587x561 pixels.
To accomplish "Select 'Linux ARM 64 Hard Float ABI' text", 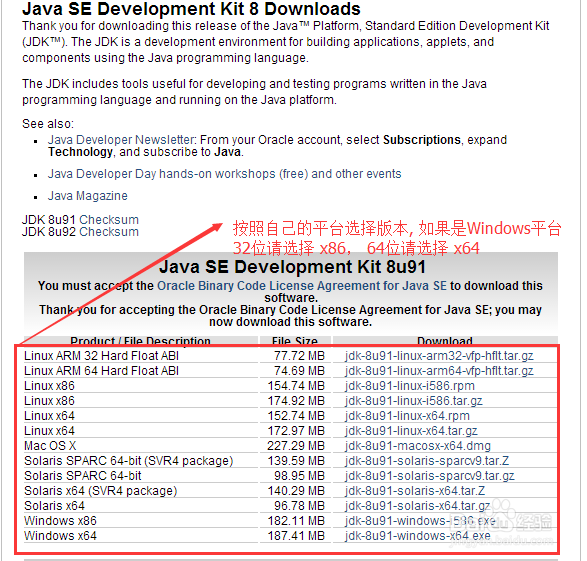I will (101, 371).
